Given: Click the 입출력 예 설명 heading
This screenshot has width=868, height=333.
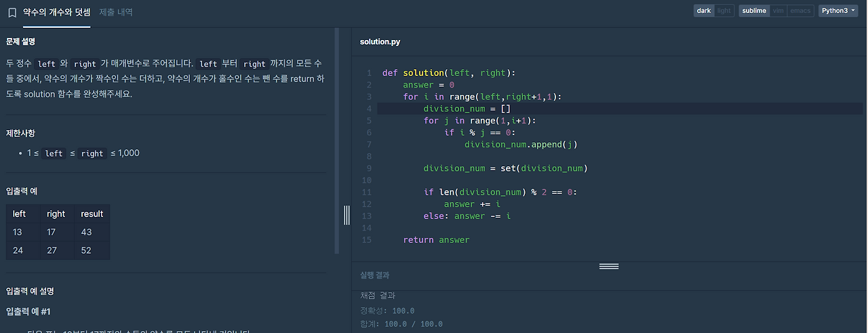Looking at the screenshot, I should [29, 291].
